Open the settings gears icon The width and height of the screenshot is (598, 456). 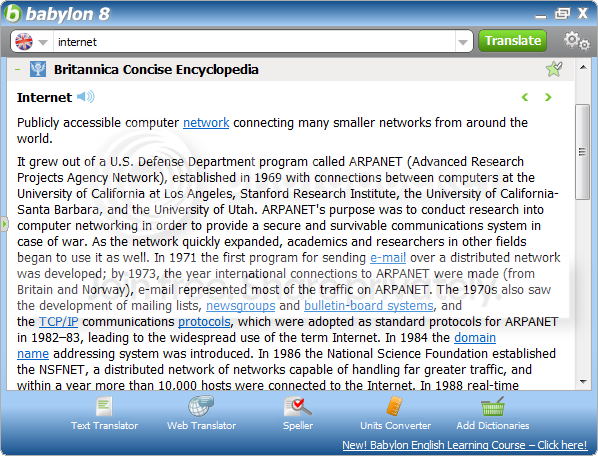click(577, 41)
